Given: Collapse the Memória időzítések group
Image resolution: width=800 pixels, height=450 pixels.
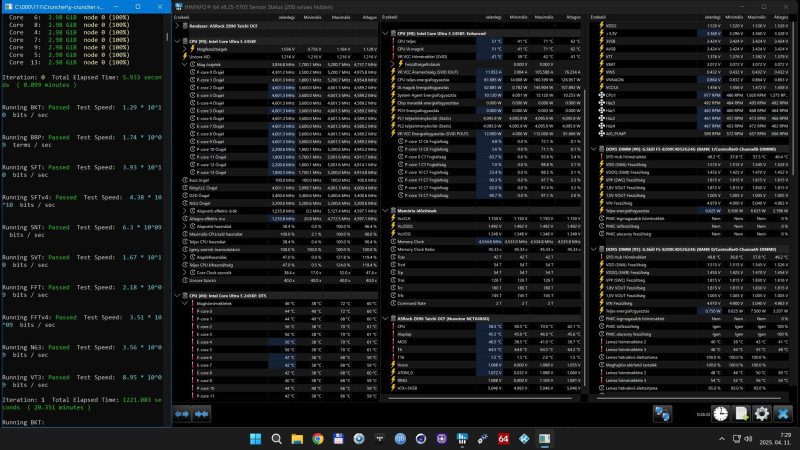Looking at the screenshot, I should point(386,210).
